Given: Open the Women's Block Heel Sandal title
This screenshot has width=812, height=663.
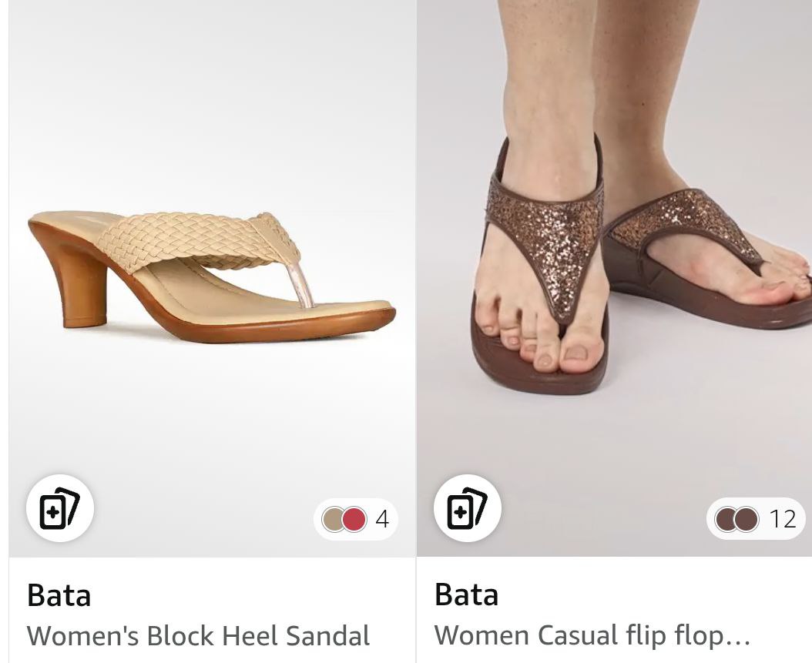Looking at the screenshot, I should pos(198,636).
